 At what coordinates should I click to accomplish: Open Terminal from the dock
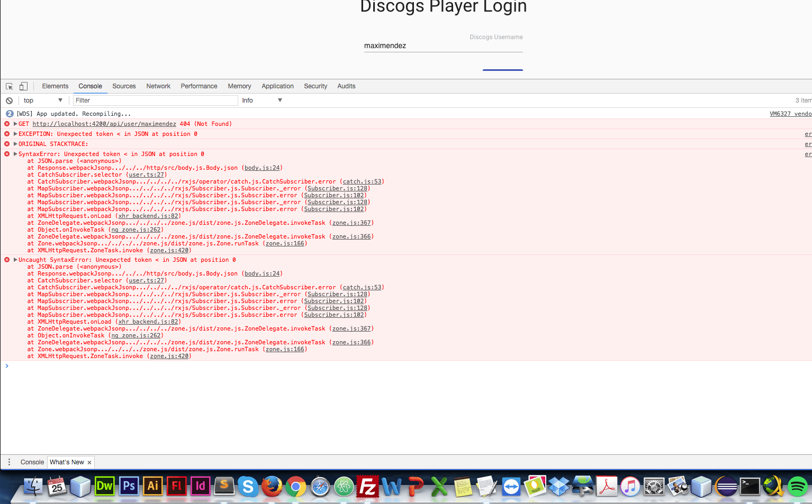(x=750, y=487)
